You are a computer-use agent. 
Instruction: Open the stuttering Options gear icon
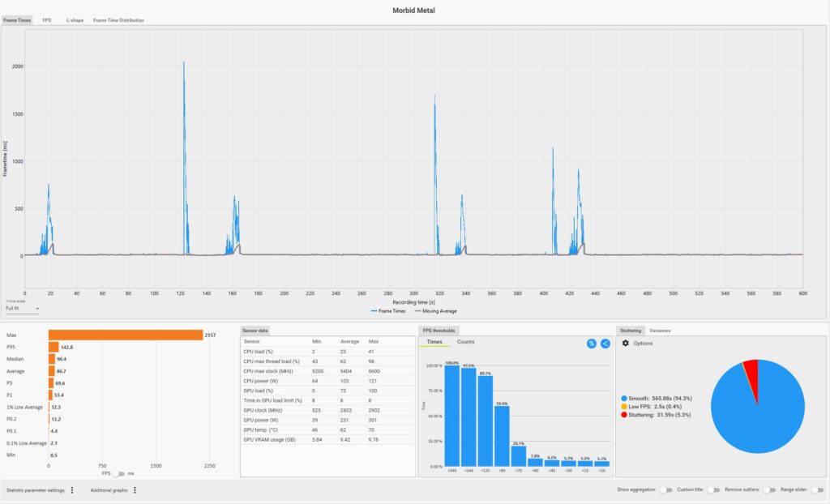pos(625,343)
